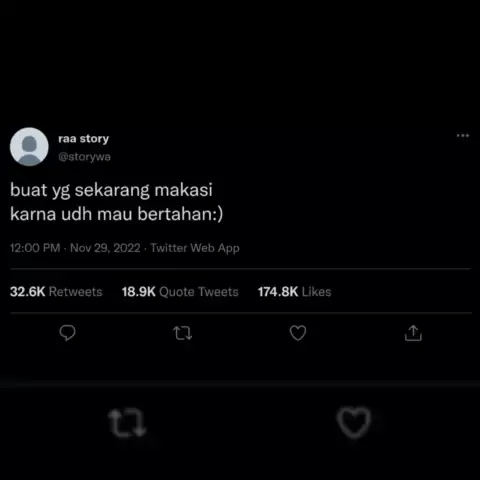Click the large blurred retweet icon
Viewport: 480px width, 480px height.
tap(127, 423)
